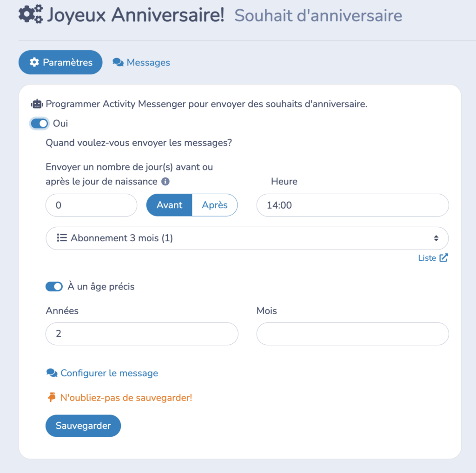Click the gear icon inside the Paramètres button
This screenshot has width=476, height=473.
[x=34, y=62]
